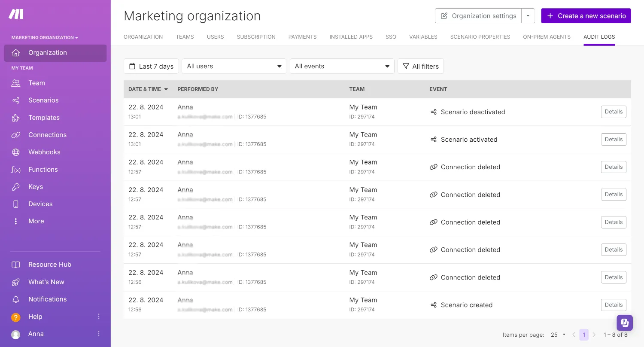Open the All events dropdown
This screenshot has height=347, width=644.
342,66
